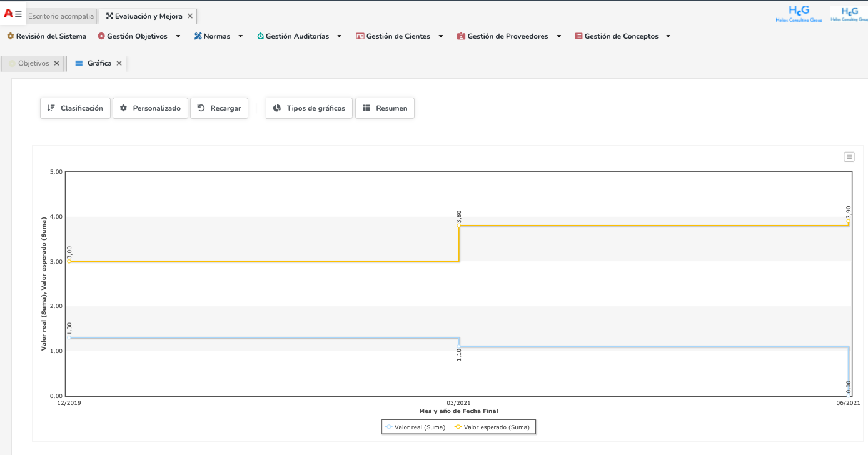Screen dimensions: 868x455
Task: Click the Gestión Auditorías icon
Action: click(260, 36)
